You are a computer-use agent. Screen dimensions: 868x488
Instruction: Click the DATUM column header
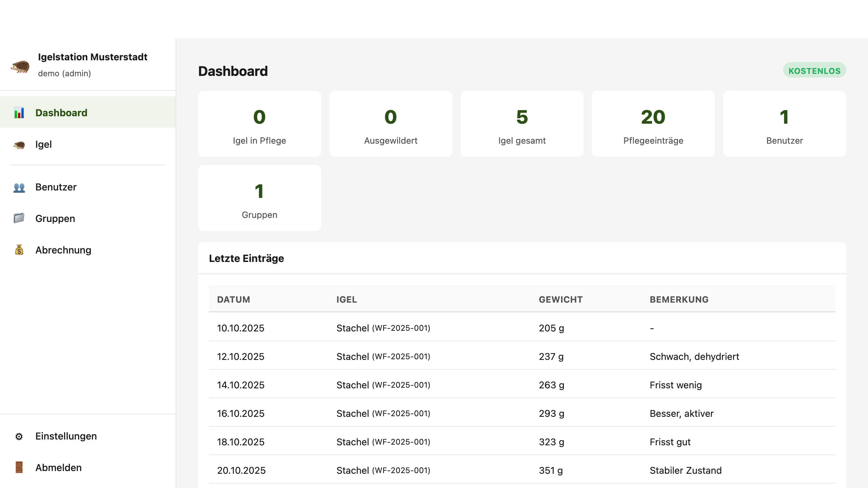[x=233, y=300]
